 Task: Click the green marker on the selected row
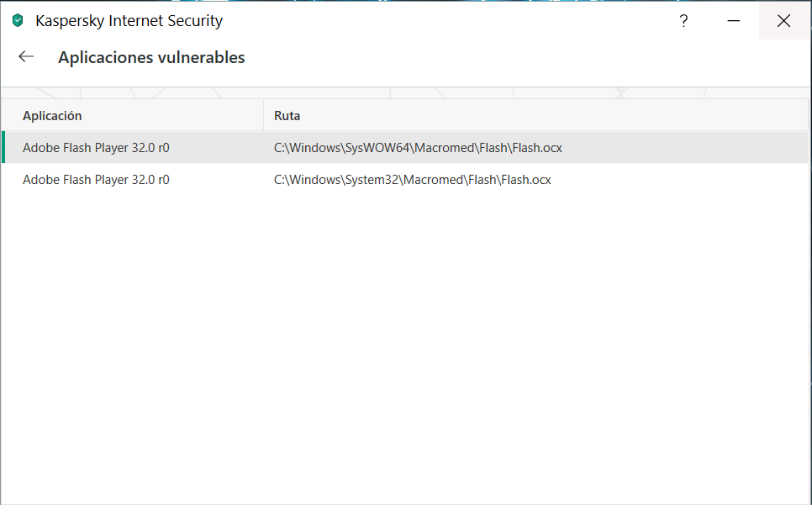(3, 148)
